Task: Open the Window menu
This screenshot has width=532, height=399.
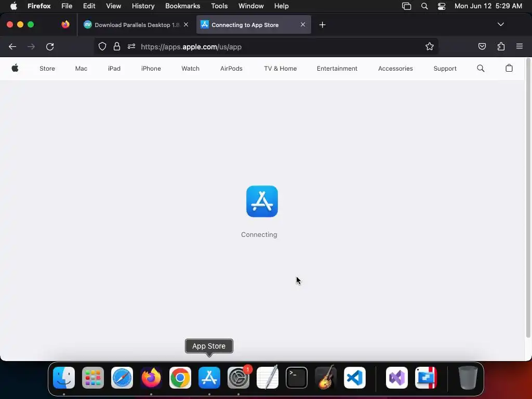Action: [251, 6]
